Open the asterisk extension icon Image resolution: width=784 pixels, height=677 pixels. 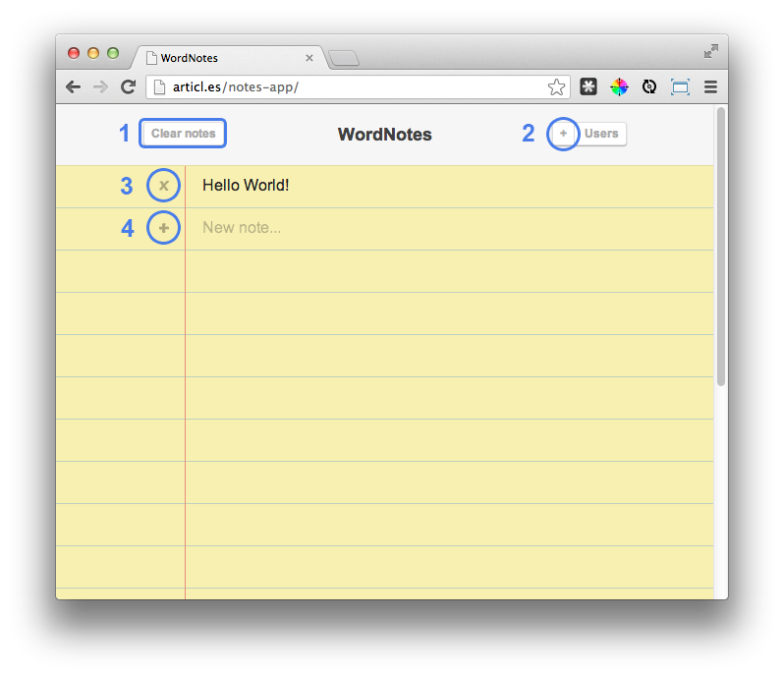pos(588,86)
